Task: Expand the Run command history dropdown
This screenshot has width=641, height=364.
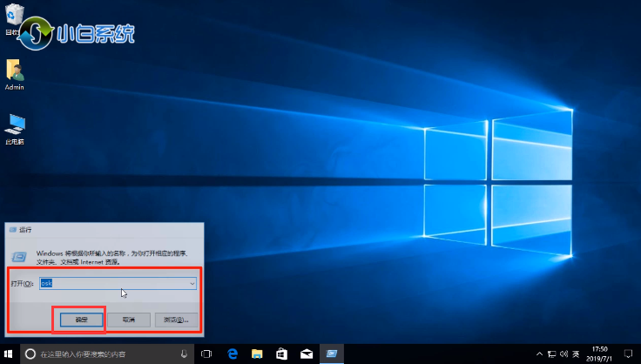Action: pos(192,284)
